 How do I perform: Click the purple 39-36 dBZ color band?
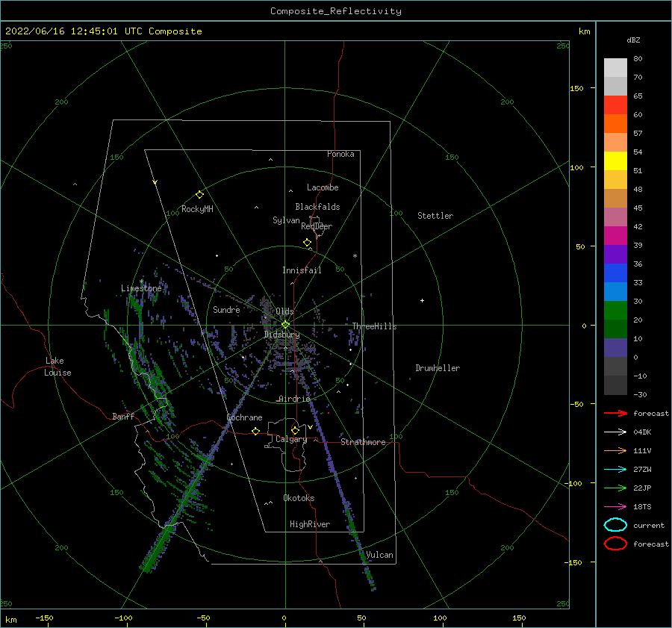pos(615,255)
